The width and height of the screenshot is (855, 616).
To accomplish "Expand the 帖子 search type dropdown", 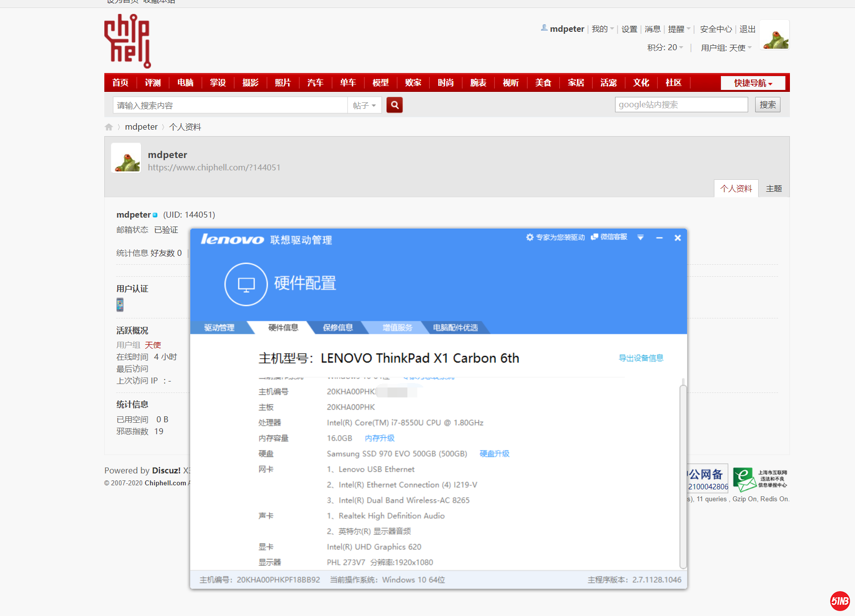I will click(x=364, y=105).
